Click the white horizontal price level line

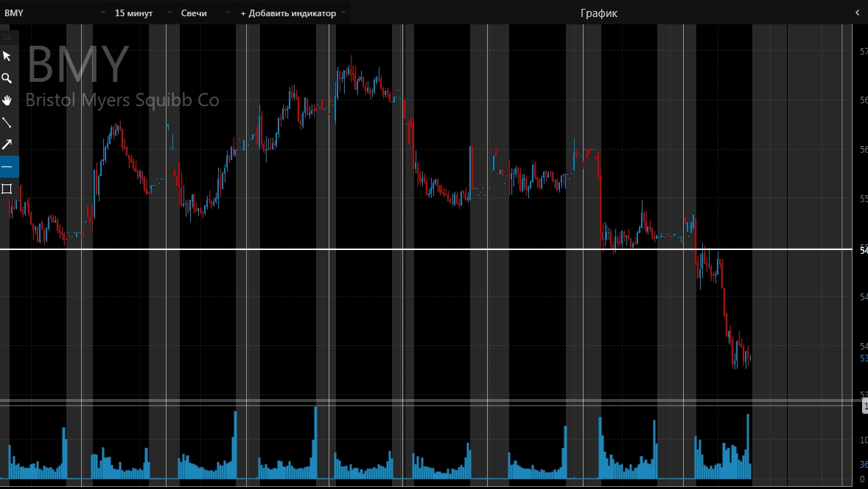pyautogui.click(x=442, y=250)
